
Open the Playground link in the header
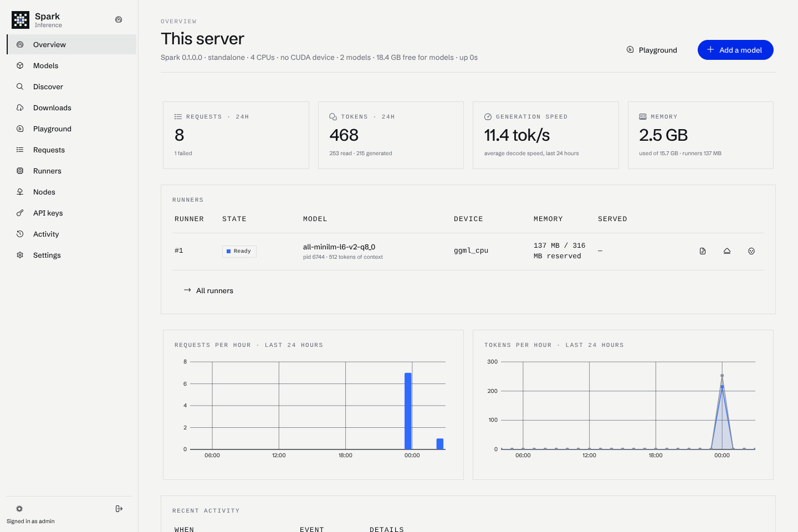click(x=652, y=50)
